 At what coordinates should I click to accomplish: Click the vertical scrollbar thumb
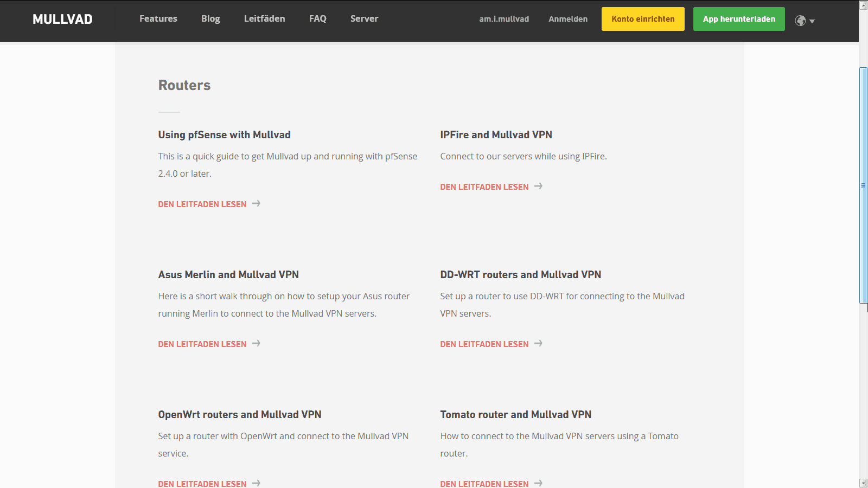pos(863,185)
